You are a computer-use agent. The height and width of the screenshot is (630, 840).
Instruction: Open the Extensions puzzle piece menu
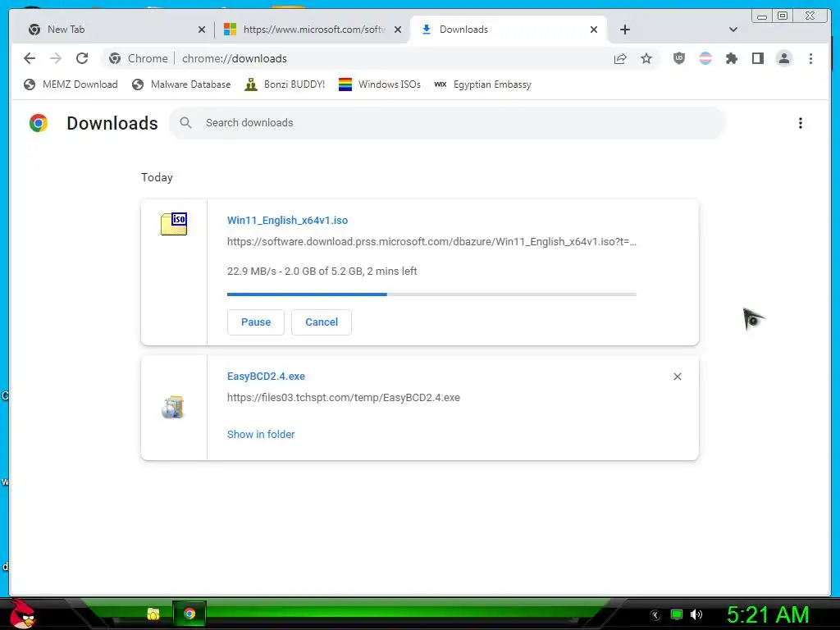point(731,58)
